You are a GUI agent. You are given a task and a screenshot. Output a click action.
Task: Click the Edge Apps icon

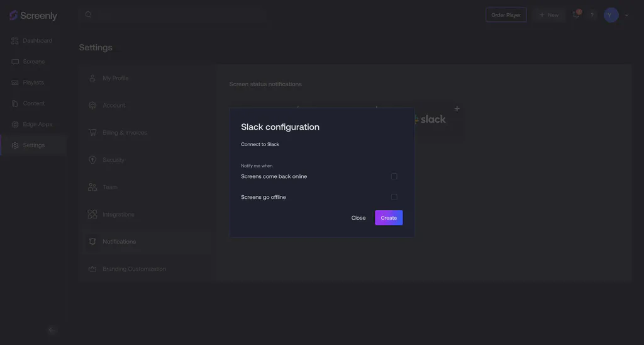pyautogui.click(x=15, y=124)
